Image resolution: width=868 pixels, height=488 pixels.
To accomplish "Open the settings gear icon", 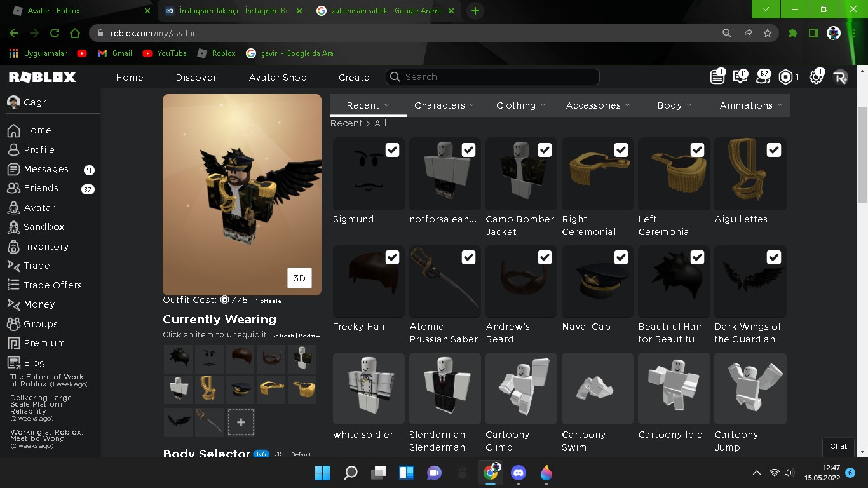I will pyautogui.click(x=816, y=77).
